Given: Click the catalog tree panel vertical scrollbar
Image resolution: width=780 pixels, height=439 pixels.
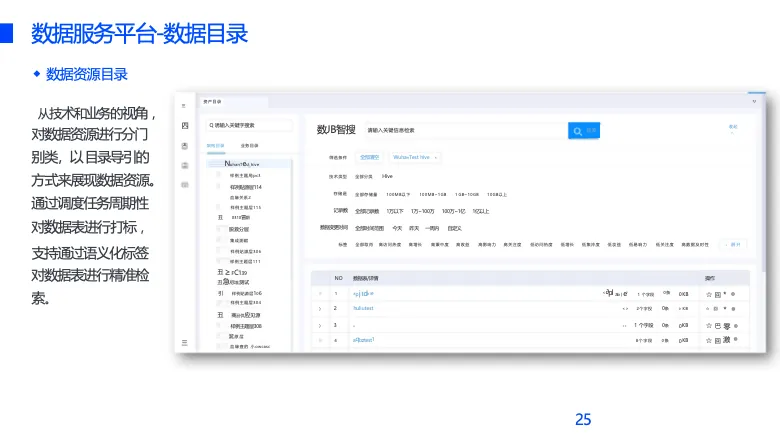Looking at the screenshot, I should pos(292,254).
